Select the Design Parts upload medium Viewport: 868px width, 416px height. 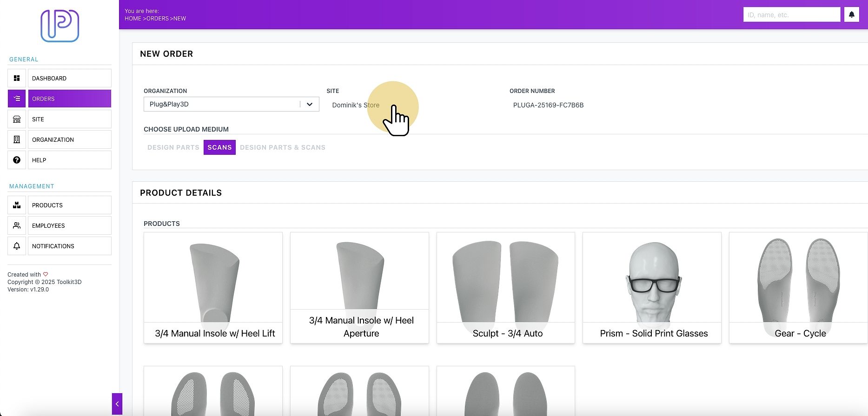click(173, 147)
